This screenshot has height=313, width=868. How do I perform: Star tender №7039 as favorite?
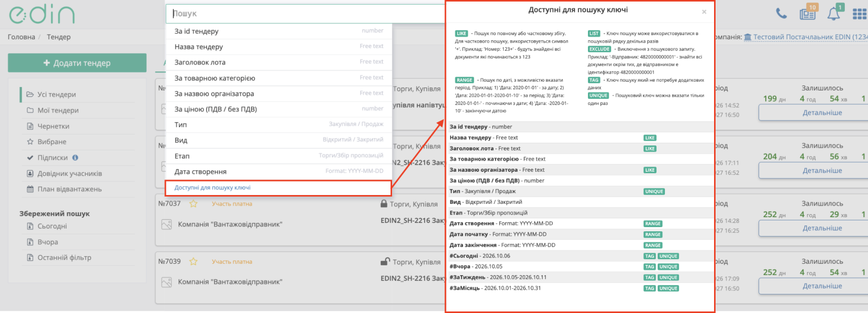(193, 262)
